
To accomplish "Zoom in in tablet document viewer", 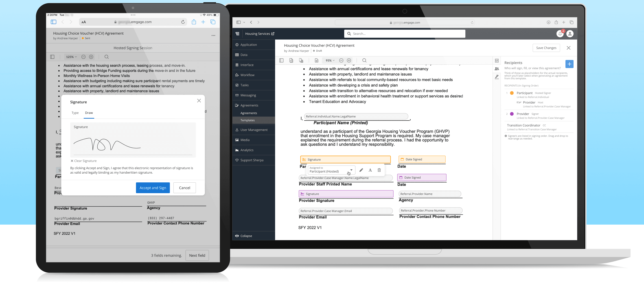I will tap(91, 57).
